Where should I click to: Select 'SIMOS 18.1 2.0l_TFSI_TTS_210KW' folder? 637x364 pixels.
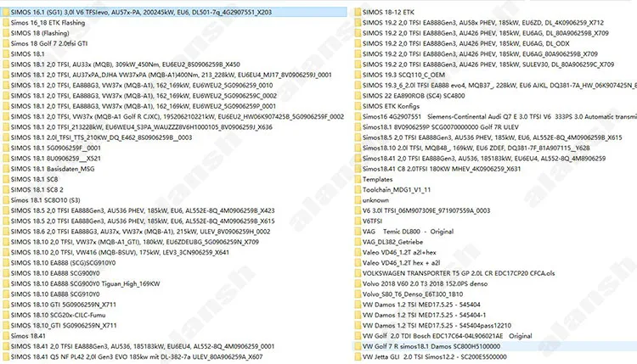102,137
